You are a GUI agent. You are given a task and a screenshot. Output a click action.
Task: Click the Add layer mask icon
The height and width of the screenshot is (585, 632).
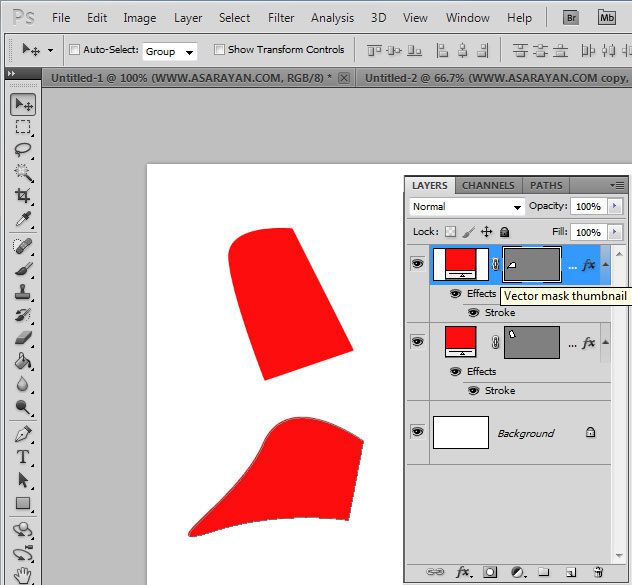point(490,572)
